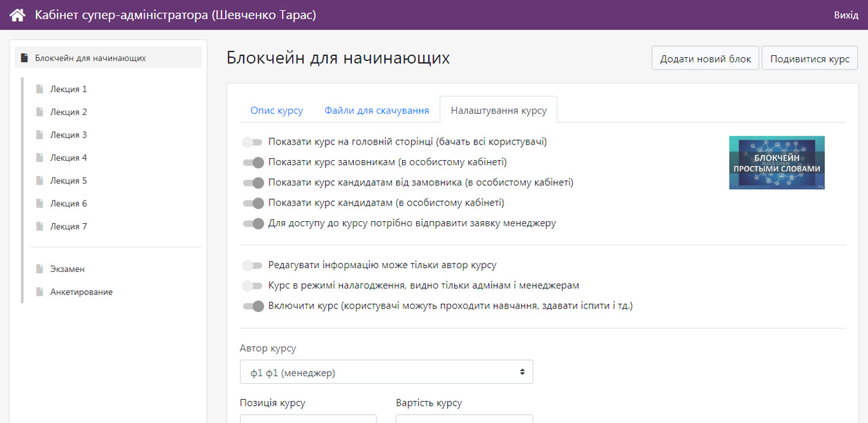Viewport: 868px width, 423px height.
Task: Click the home icon in header
Action: click(x=17, y=15)
